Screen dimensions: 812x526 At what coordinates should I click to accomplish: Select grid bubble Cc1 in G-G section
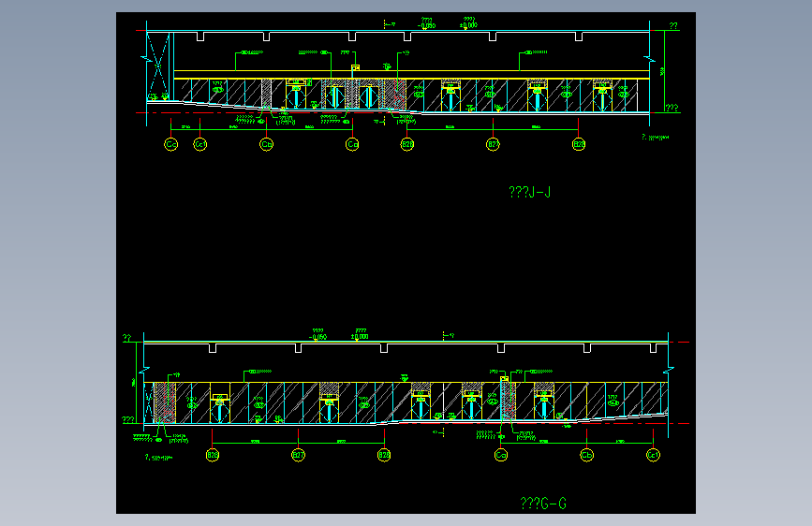click(653, 455)
